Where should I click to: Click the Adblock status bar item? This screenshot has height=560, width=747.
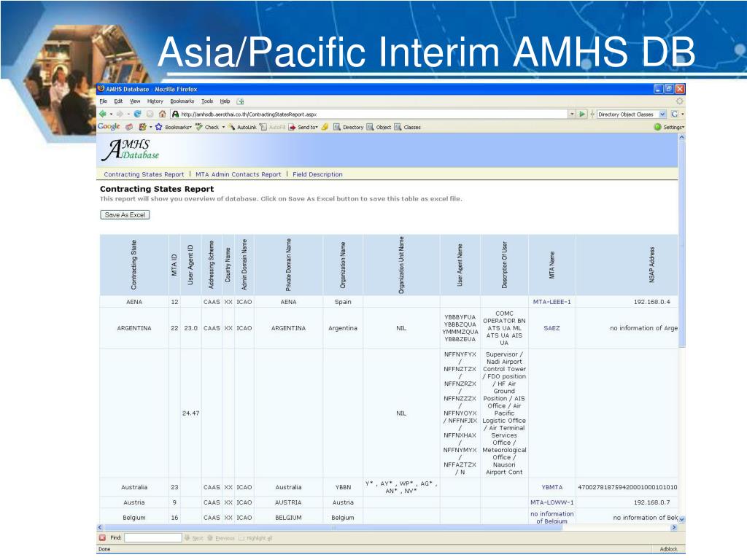(x=668, y=549)
